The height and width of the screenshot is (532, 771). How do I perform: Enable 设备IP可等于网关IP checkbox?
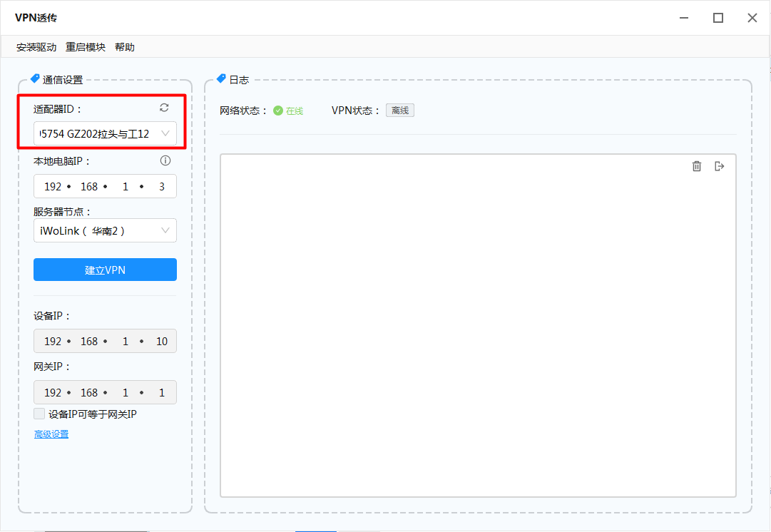[x=39, y=414]
